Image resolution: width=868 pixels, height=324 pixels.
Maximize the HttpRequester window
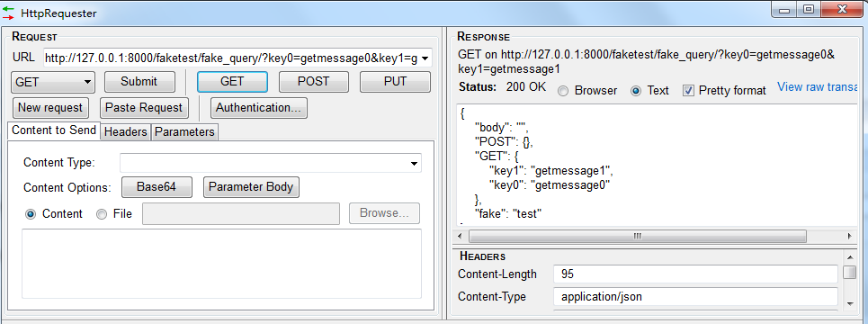(809, 9)
